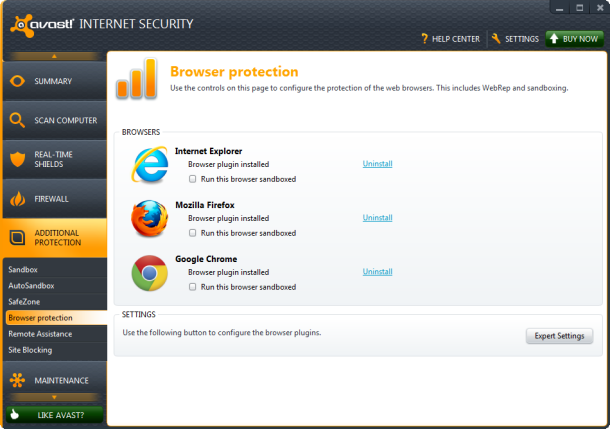This screenshot has width=610, height=429.
Task: Click the Google Chrome browser icon
Action: (x=149, y=272)
